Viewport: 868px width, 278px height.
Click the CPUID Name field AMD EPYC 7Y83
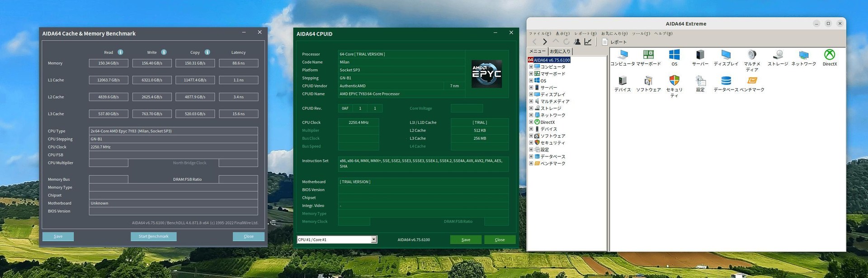coord(401,94)
